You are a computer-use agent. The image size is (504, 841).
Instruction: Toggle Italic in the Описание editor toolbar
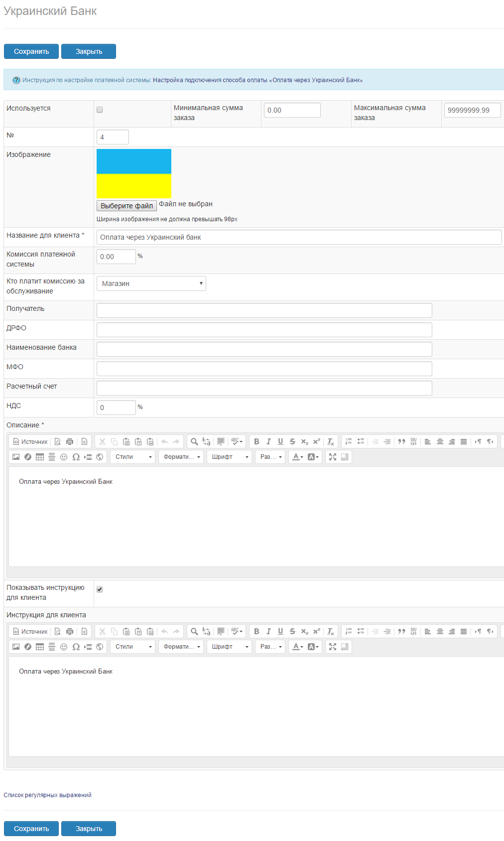(268, 441)
